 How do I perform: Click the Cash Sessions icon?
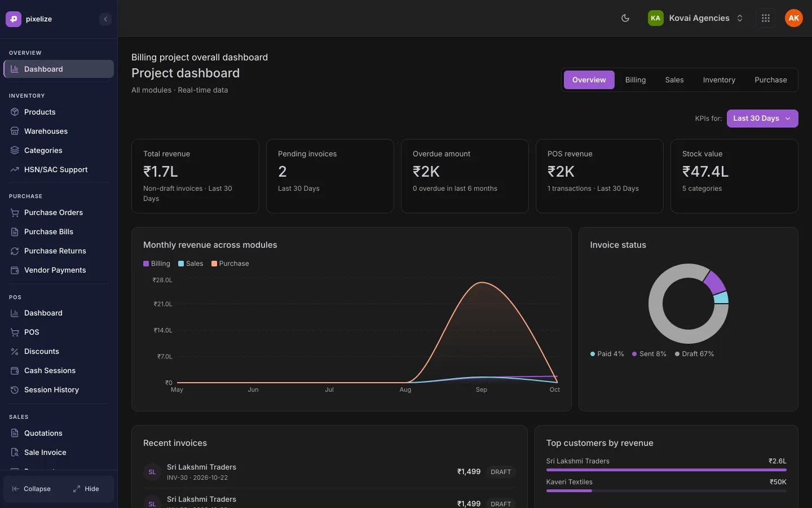tap(15, 371)
